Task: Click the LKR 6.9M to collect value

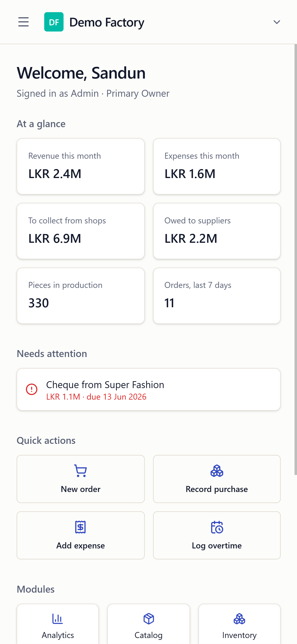Action: (x=55, y=238)
